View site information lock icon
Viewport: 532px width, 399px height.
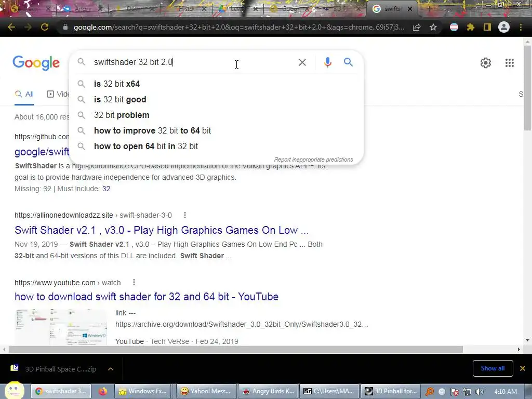point(65,27)
